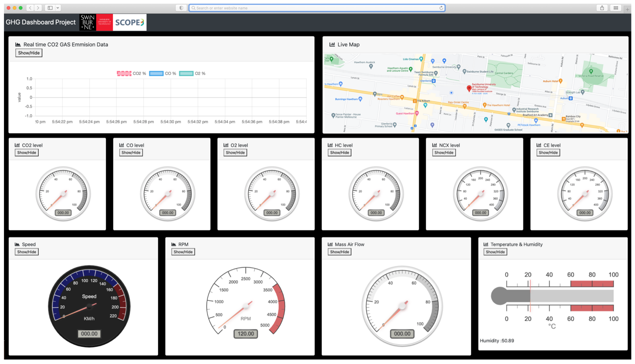The image size is (635, 364).
Task: Open a new tab with plus icon
Action: (627, 9)
